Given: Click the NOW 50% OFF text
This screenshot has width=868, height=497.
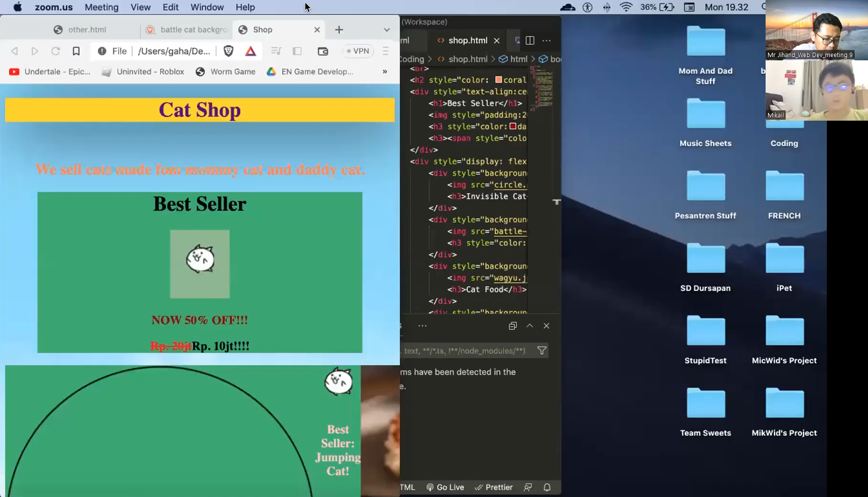Looking at the screenshot, I should [200, 320].
